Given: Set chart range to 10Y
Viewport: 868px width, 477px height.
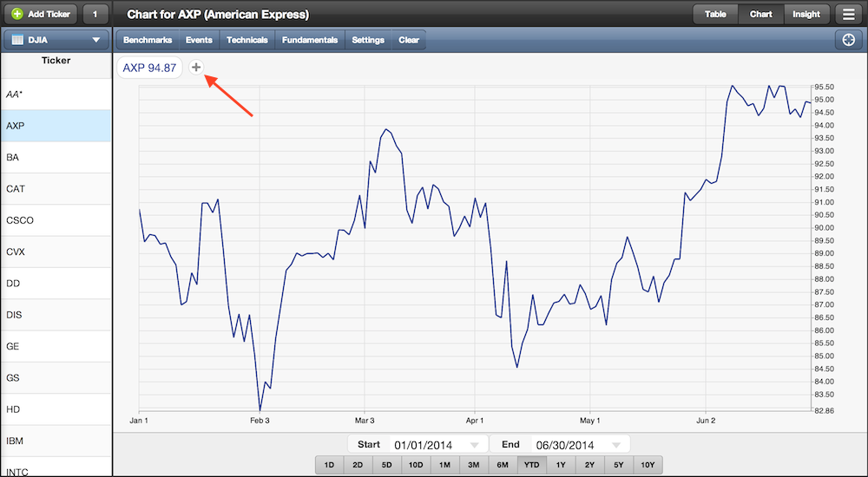Looking at the screenshot, I should [x=648, y=465].
